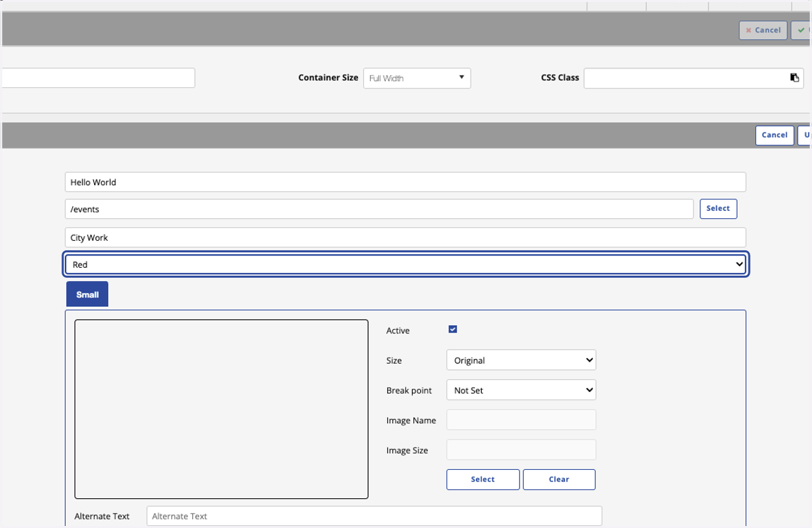Open the Break point dropdown

tap(521, 390)
